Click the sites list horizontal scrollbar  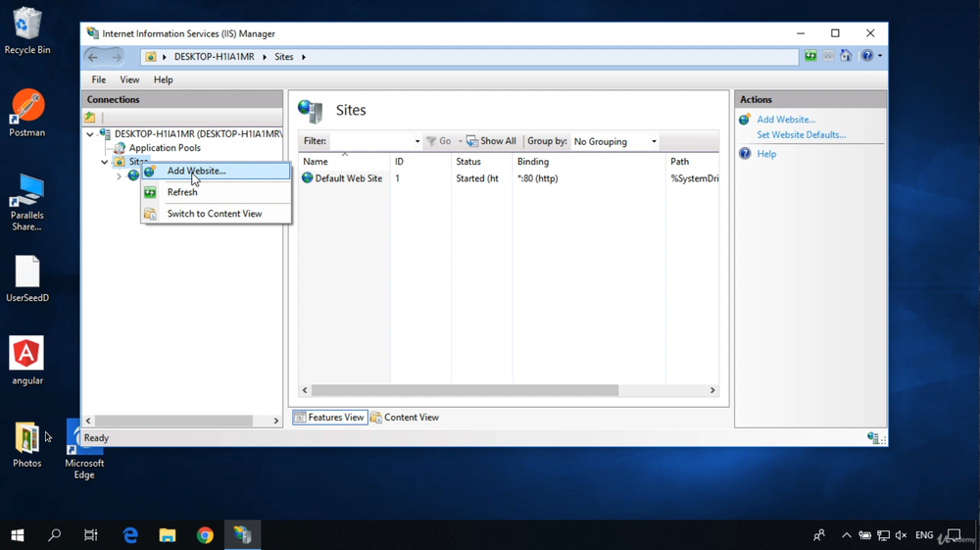tap(465, 390)
